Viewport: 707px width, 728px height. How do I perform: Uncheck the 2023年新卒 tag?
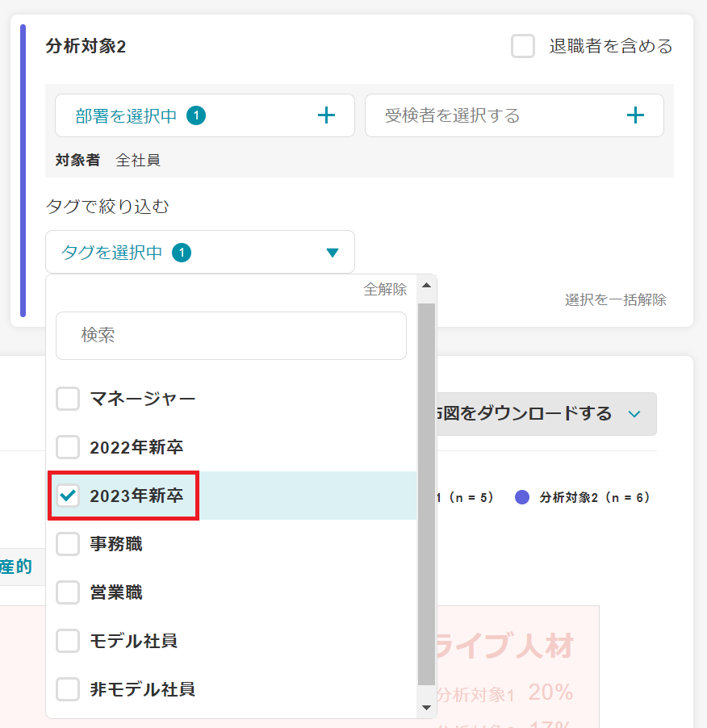pyautogui.click(x=68, y=496)
